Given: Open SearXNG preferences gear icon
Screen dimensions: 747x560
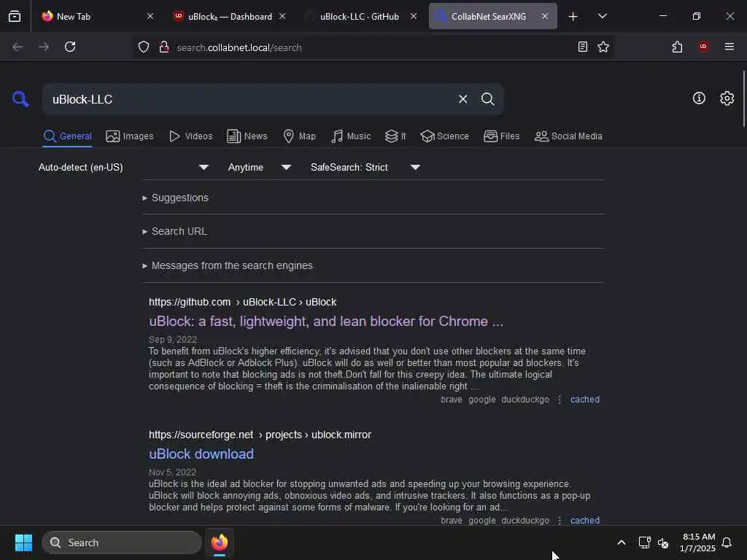Looking at the screenshot, I should point(727,98).
